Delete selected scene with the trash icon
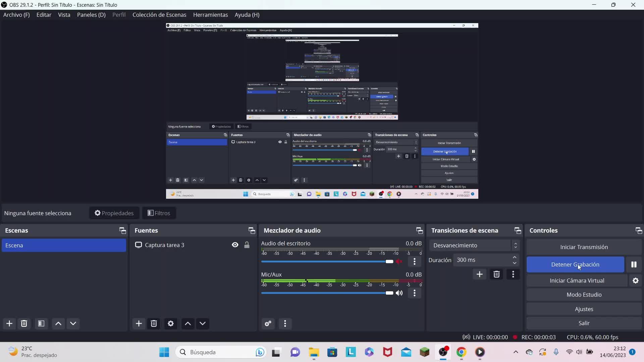The width and height of the screenshot is (644, 362). pyautogui.click(x=24, y=323)
